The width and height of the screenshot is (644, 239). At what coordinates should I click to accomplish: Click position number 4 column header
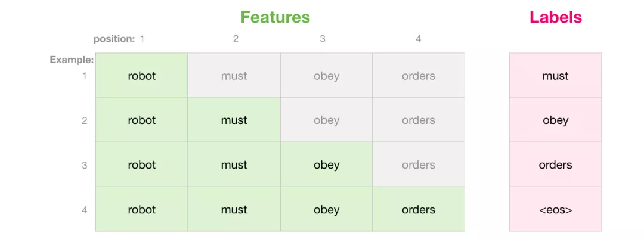click(418, 39)
